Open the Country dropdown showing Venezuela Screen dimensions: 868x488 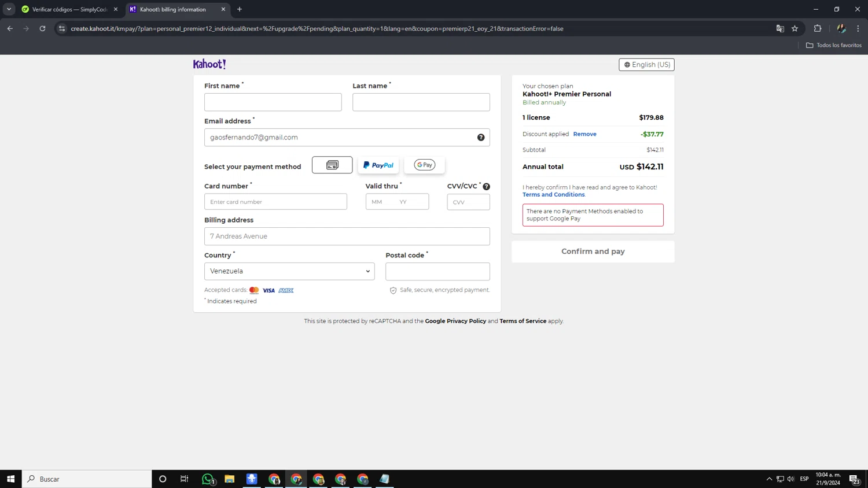289,271
